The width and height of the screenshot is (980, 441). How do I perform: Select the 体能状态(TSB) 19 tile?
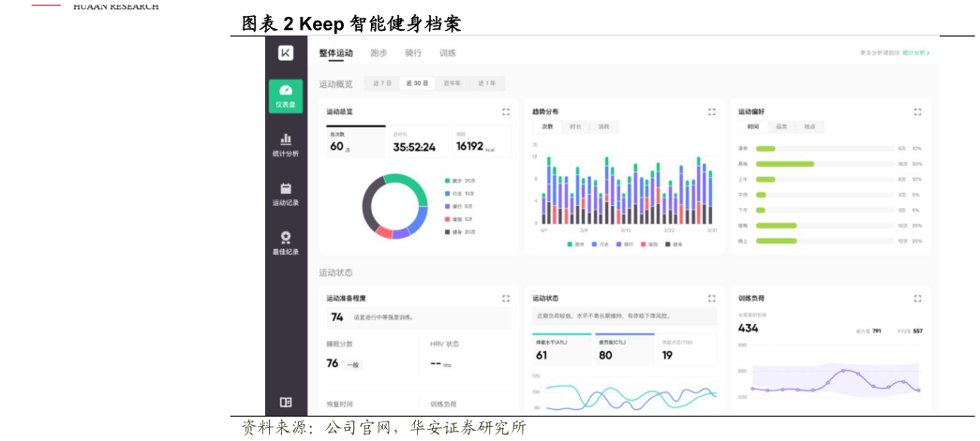(x=688, y=350)
